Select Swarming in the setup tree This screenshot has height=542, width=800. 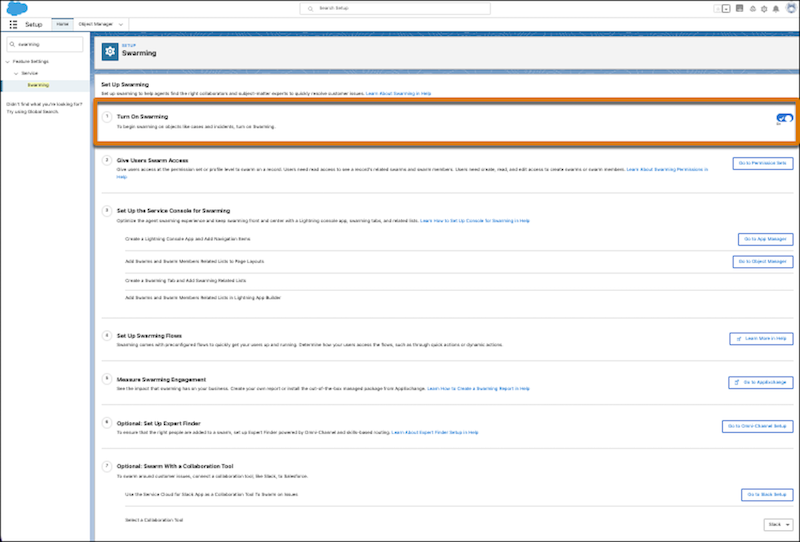tap(38, 85)
